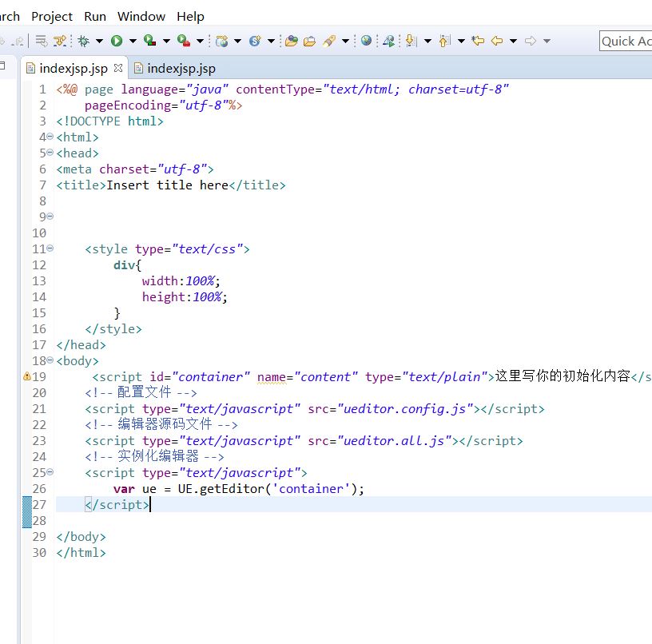Screen dimensions: 652x644
Task: Navigate Forward with grey right arrow
Action: pos(531,41)
